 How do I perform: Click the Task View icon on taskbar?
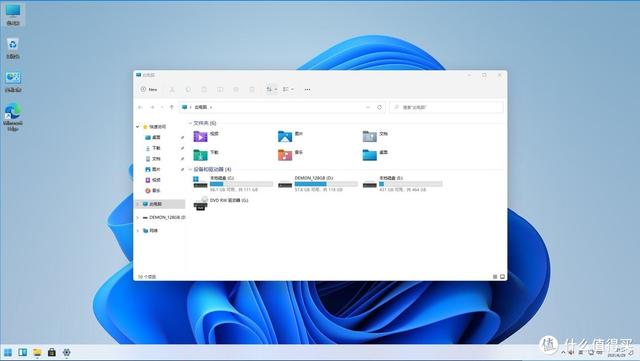[22, 352]
